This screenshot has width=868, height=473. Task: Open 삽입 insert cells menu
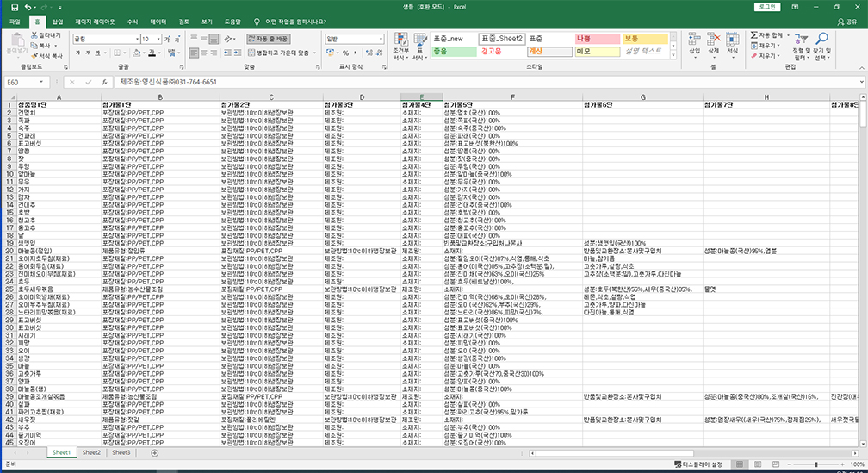click(x=694, y=44)
